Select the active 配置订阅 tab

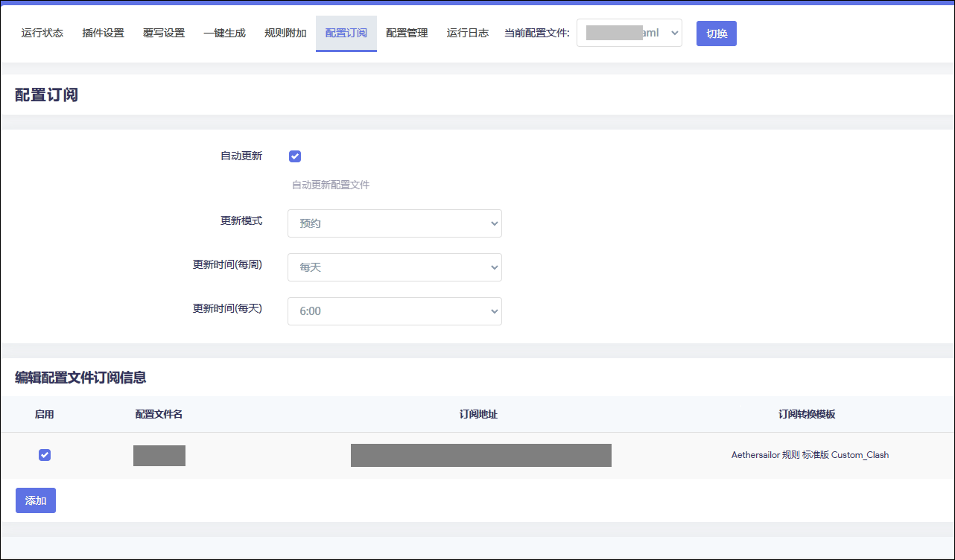(x=346, y=33)
